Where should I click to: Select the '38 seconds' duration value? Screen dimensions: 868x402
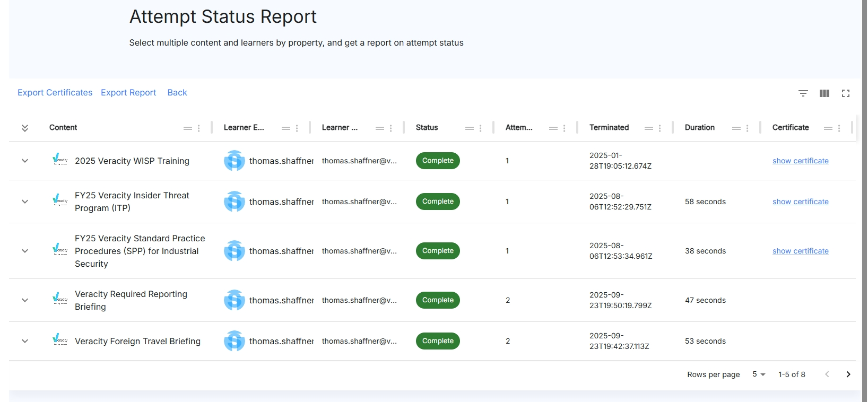click(x=705, y=251)
